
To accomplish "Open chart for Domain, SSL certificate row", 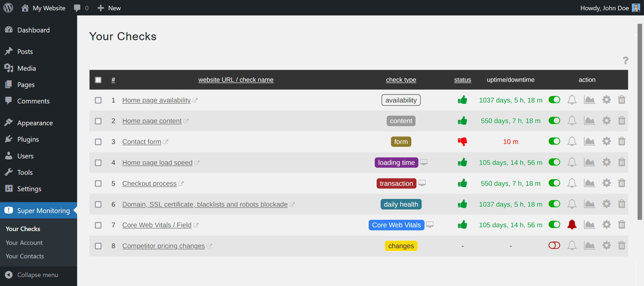I will tap(589, 204).
